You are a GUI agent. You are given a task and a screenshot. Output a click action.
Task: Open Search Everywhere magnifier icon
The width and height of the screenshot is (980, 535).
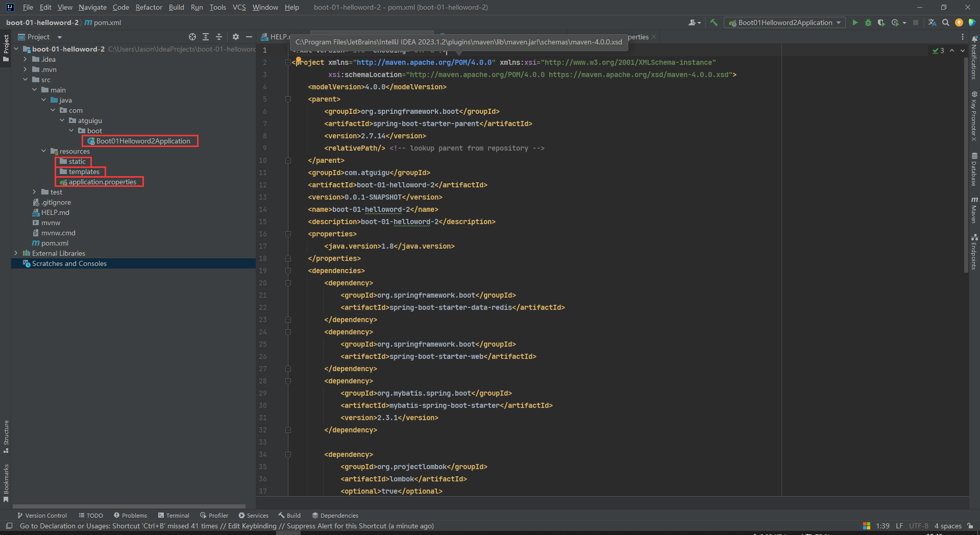tap(946, 22)
